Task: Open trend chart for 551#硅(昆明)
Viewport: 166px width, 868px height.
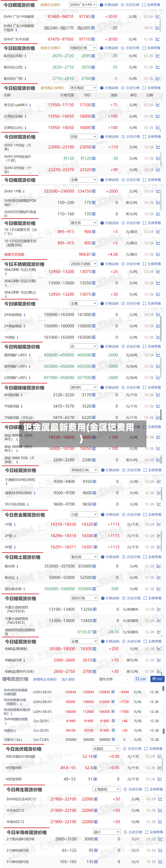Action: 159,504
